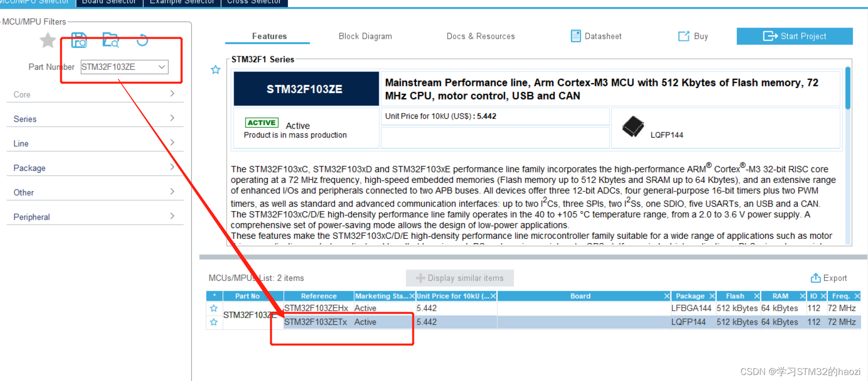Click the star column header in list
This screenshot has height=381, width=868.
214,296
